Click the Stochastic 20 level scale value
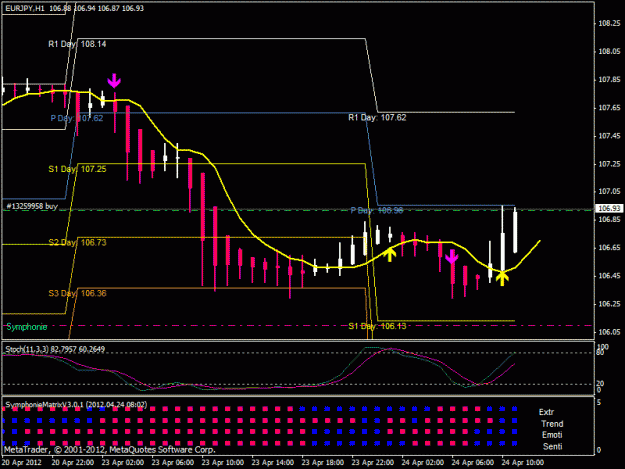The image size is (625, 469). [x=601, y=383]
